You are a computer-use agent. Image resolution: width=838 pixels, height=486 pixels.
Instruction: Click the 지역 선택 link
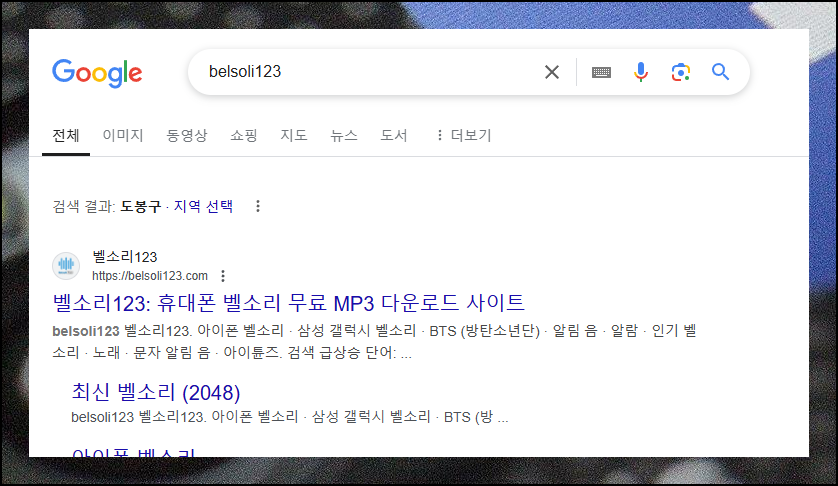(203, 206)
